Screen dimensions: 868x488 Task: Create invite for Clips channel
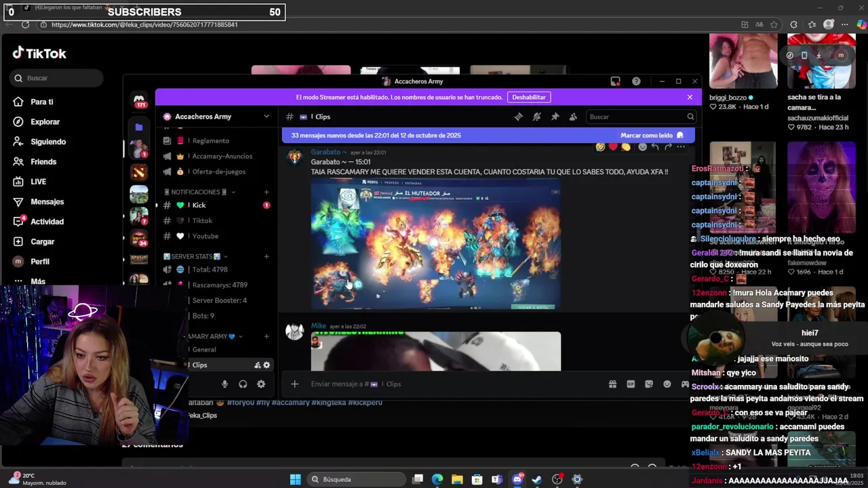coord(258,365)
